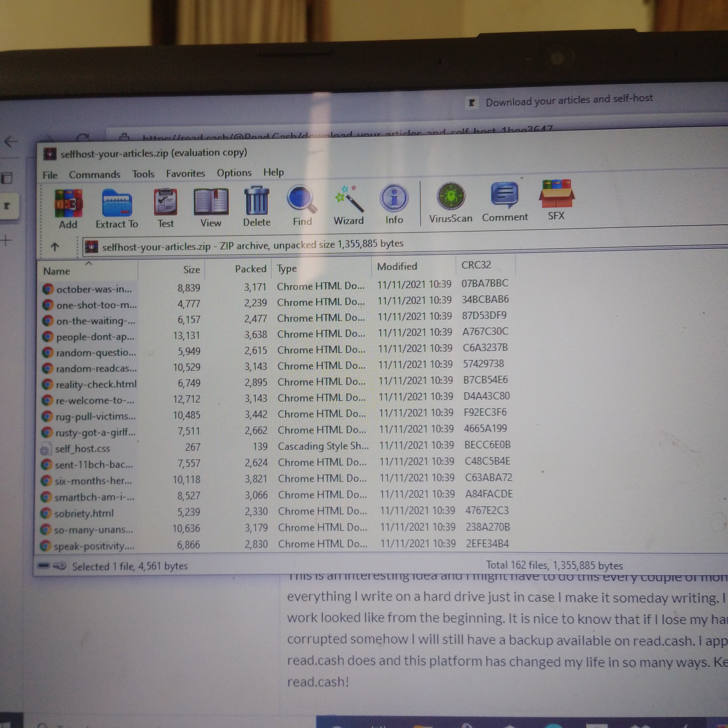Select the sobriety.html file
Viewport: 728px width, 728px height.
click(84, 514)
